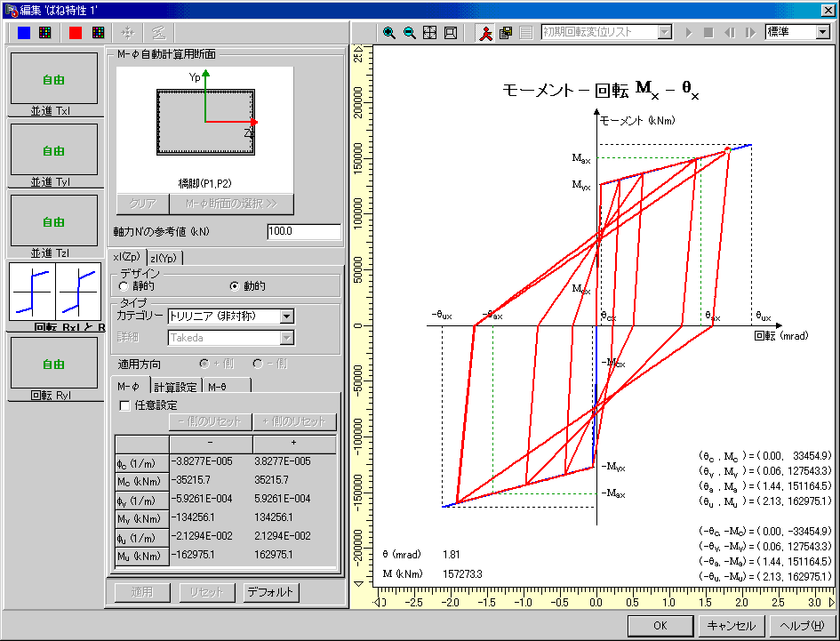Open the カテゴリー dropdown
840x641 pixels.
285,316
